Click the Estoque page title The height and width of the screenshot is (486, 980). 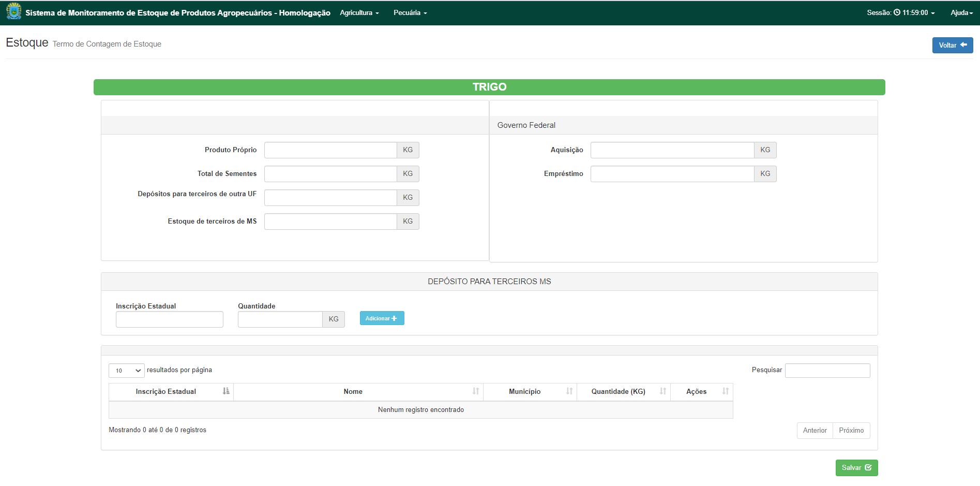coord(27,42)
